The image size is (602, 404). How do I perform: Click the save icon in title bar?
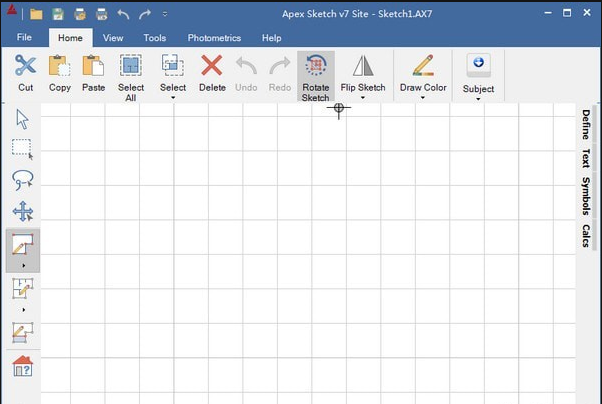58,14
